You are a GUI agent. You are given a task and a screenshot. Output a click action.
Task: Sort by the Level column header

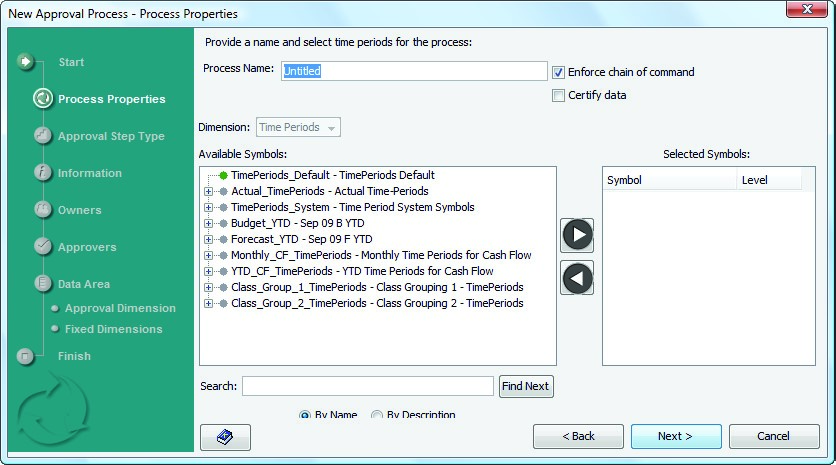coord(769,180)
